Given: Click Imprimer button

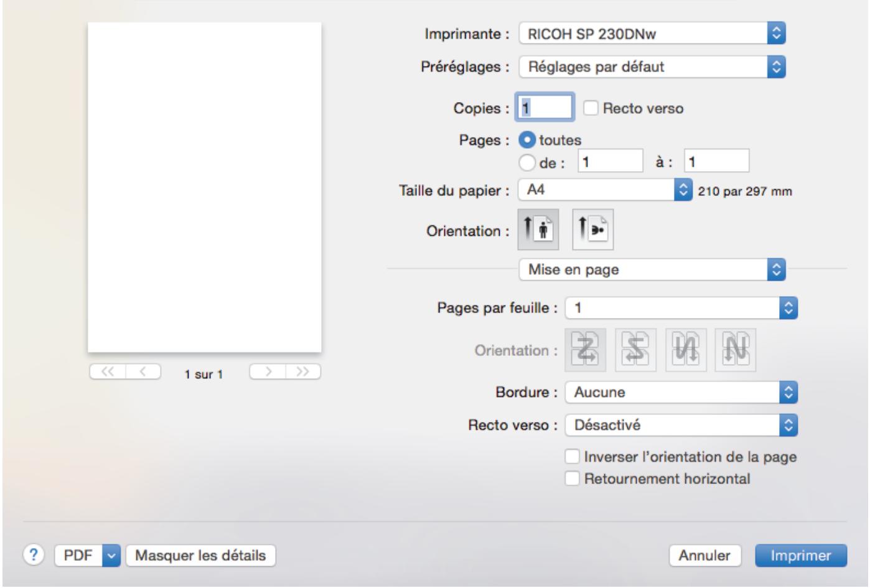Looking at the screenshot, I should [x=801, y=556].
